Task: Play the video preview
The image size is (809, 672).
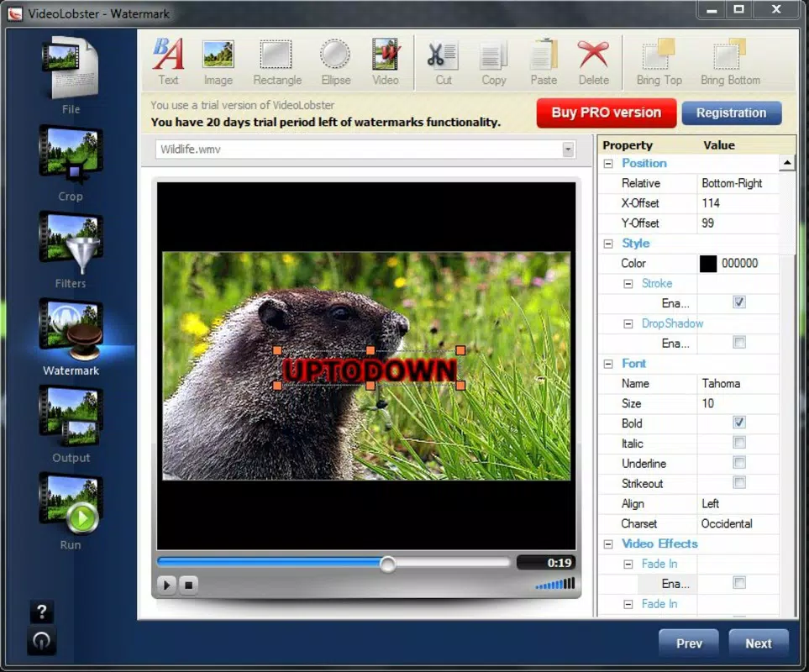Action: pos(166,585)
